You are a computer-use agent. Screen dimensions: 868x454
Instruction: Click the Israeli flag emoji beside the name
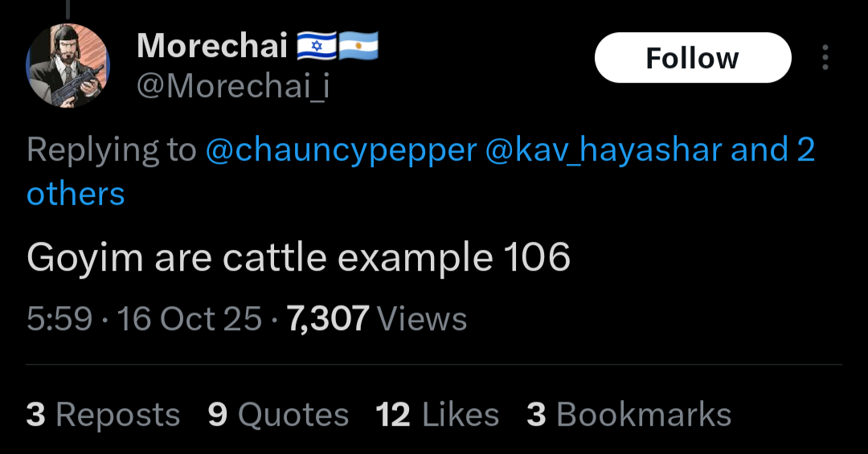click(317, 45)
